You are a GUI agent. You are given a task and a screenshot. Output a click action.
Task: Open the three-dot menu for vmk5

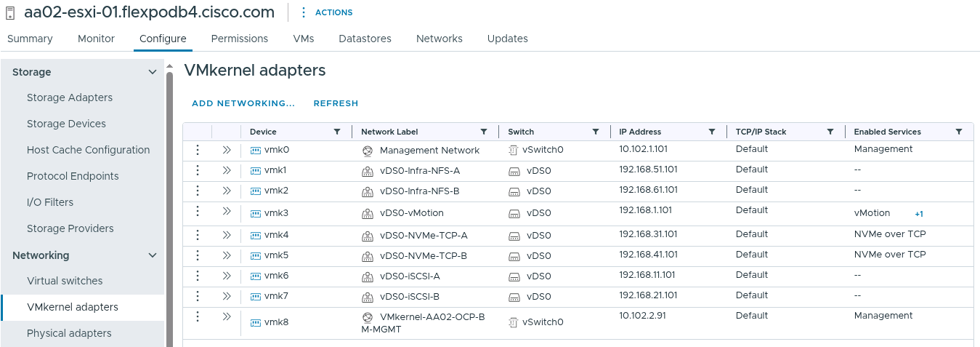tap(197, 255)
